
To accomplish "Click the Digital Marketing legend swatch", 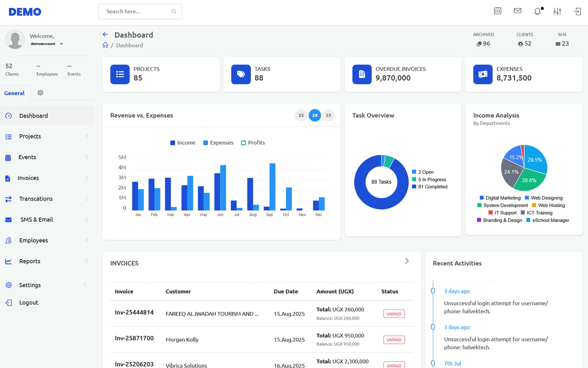I will point(482,198).
